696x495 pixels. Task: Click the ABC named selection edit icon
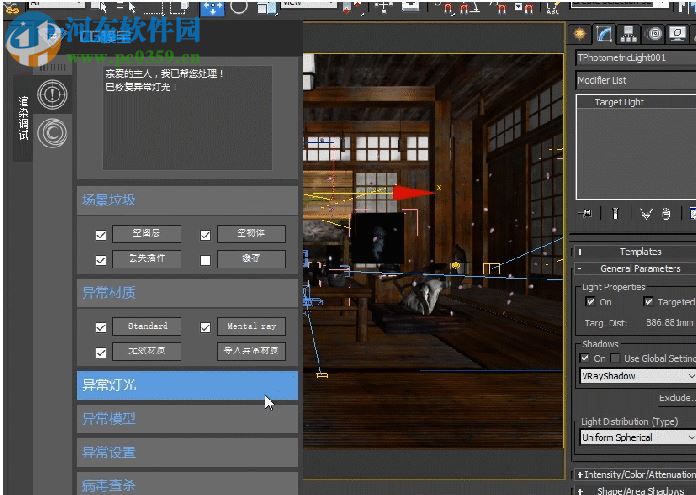pyautogui.click(x=552, y=8)
